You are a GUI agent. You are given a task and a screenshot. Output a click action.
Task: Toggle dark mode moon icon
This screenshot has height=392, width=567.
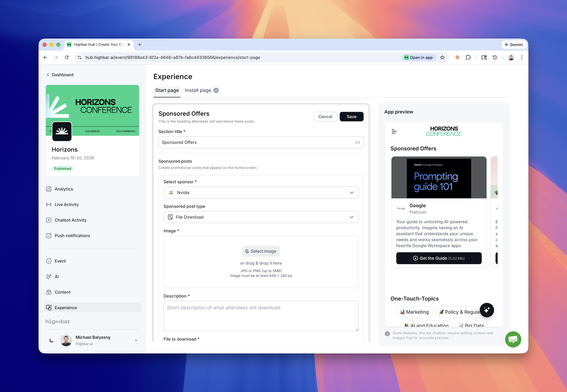pos(51,341)
